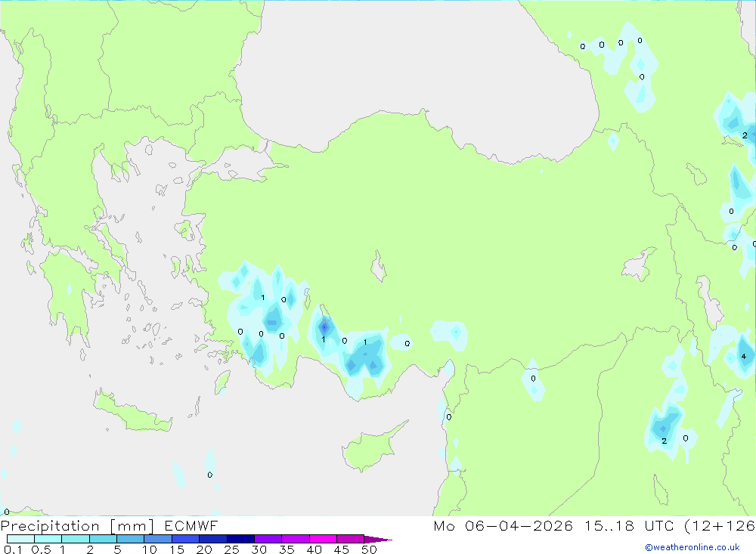Click the 25–30 mm navy legend swatch

pos(240,539)
